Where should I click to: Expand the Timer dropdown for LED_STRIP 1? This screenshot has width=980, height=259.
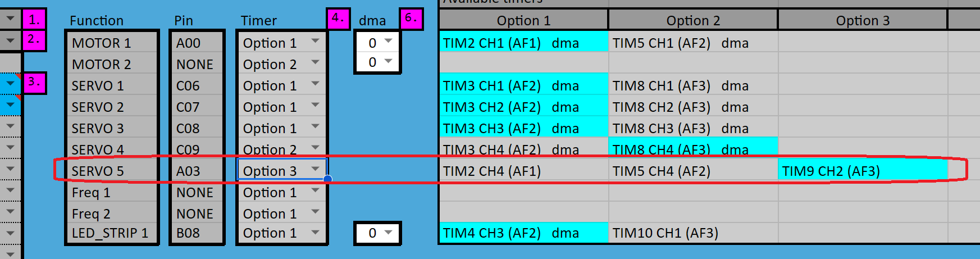point(315,232)
